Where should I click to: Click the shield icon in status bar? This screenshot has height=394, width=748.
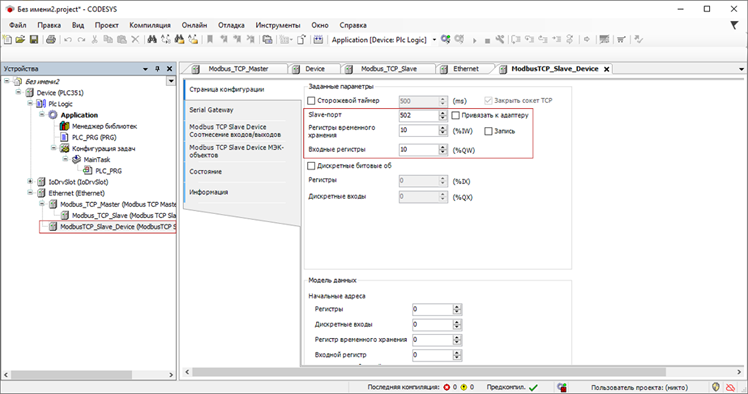click(716, 387)
